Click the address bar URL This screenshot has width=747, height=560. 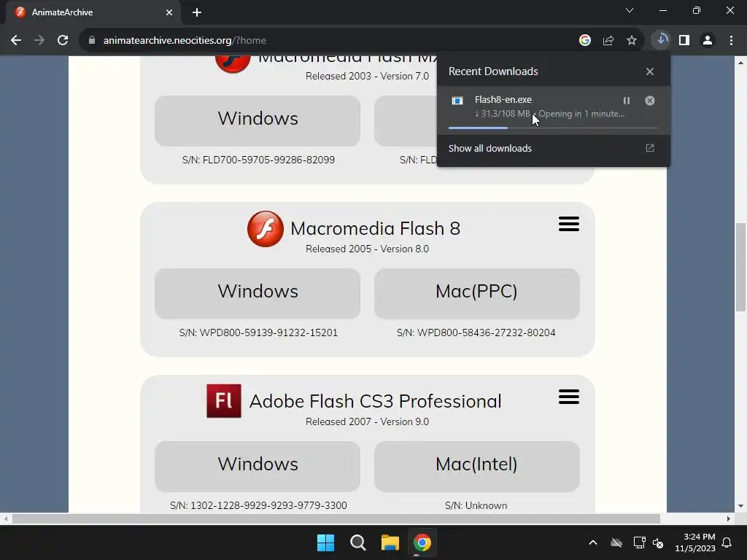(x=185, y=41)
